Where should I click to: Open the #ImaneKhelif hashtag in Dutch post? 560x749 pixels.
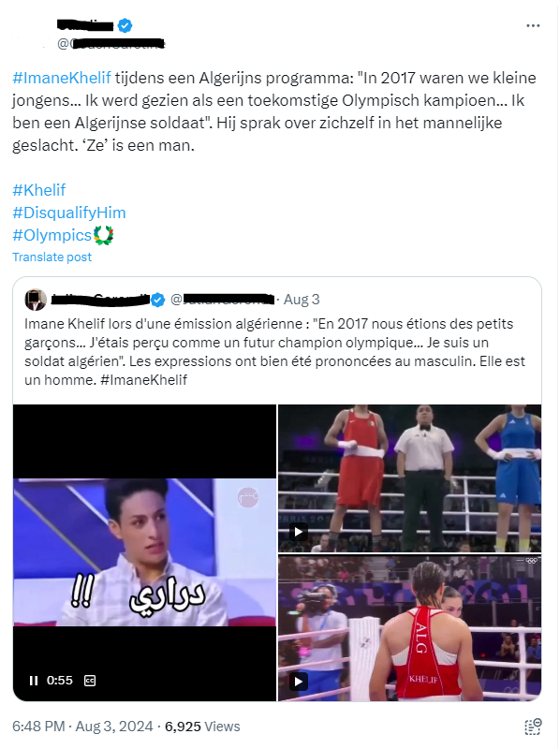click(62, 78)
